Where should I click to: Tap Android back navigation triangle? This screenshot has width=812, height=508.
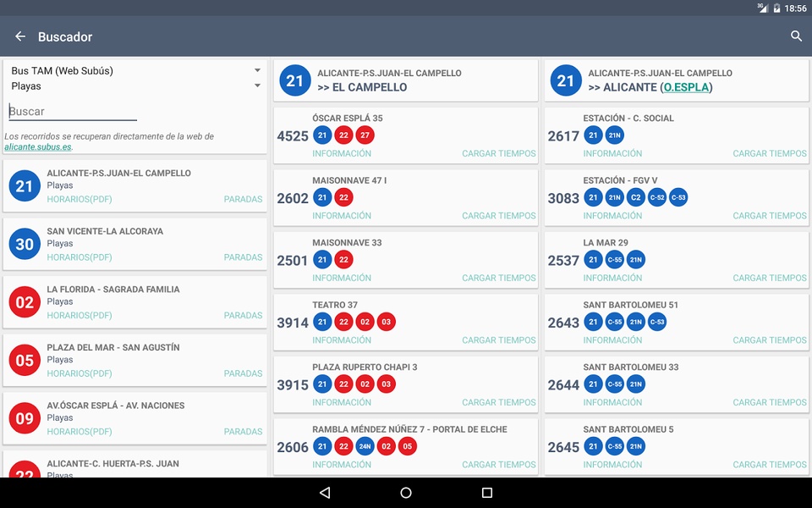tap(325, 493)
